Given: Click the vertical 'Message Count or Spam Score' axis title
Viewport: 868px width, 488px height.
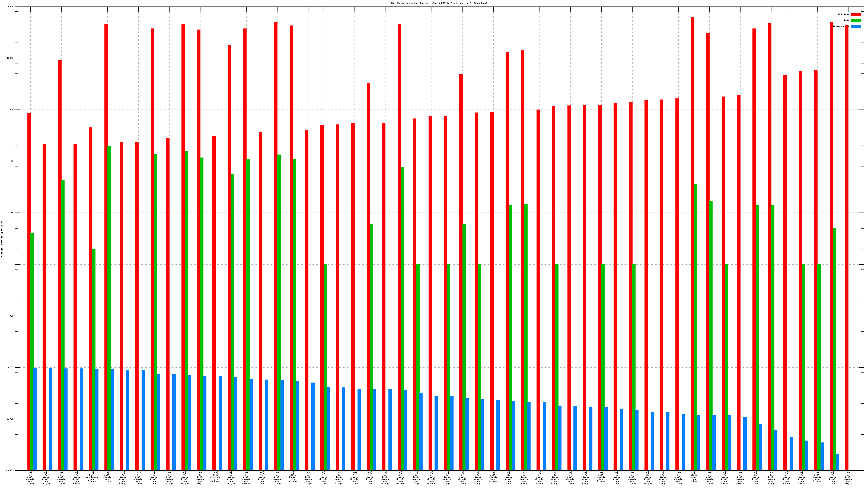Looking at the screenshot, I should point(2,239).
